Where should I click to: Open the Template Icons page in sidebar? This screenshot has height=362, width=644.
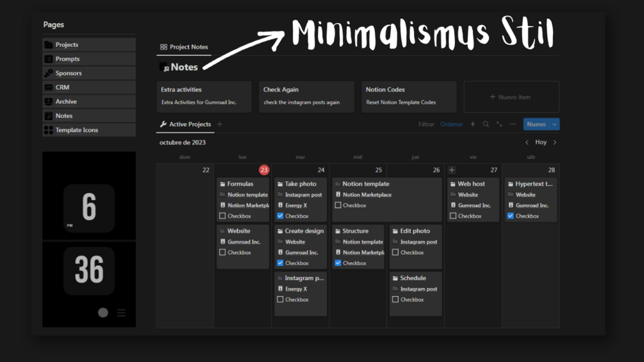point(88,130)
